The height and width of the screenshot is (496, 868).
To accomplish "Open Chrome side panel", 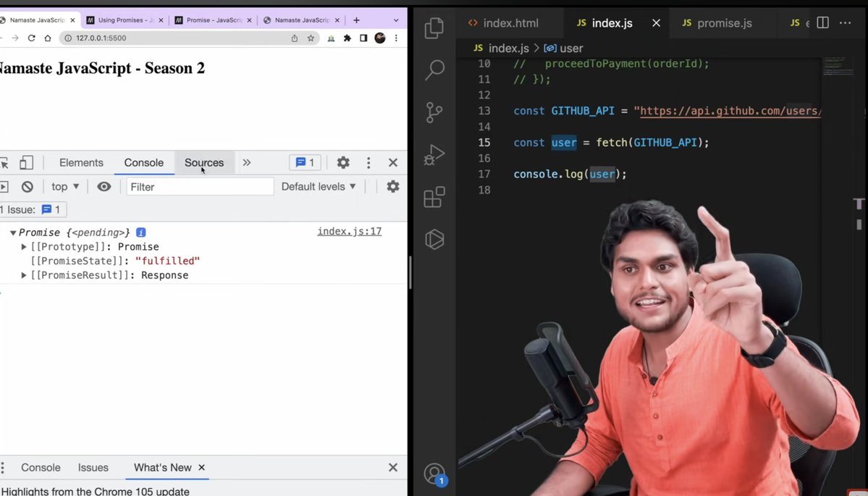I will pos(363,38).
